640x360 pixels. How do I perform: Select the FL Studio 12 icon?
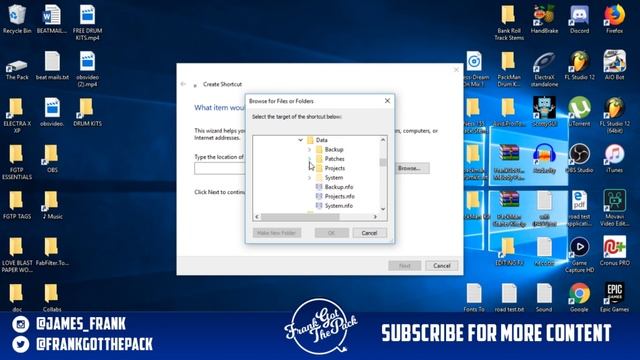pyautogui.click(x=579, y=65)
